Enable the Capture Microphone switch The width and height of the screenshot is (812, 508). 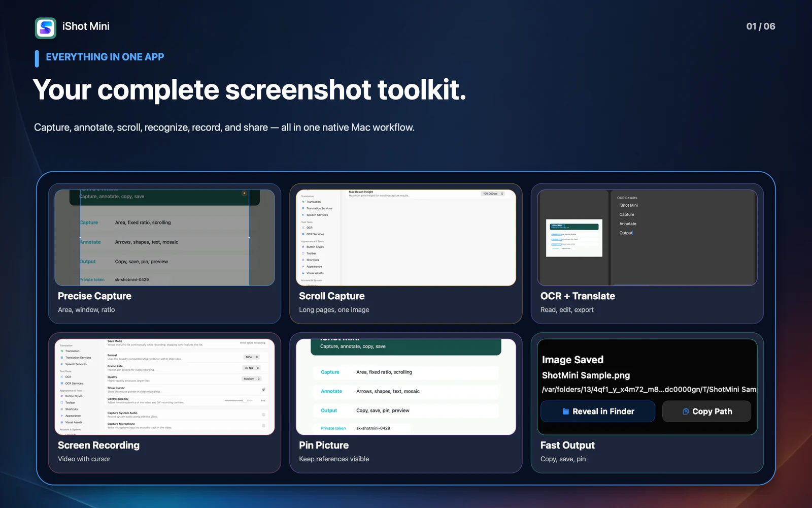[263, 426]
